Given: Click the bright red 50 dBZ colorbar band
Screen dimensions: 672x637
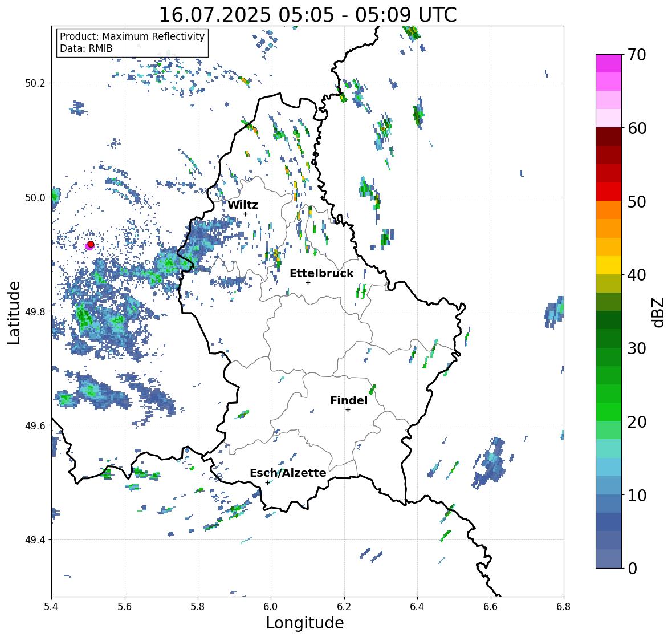Looking at the screenshot, I should [609, 192].
